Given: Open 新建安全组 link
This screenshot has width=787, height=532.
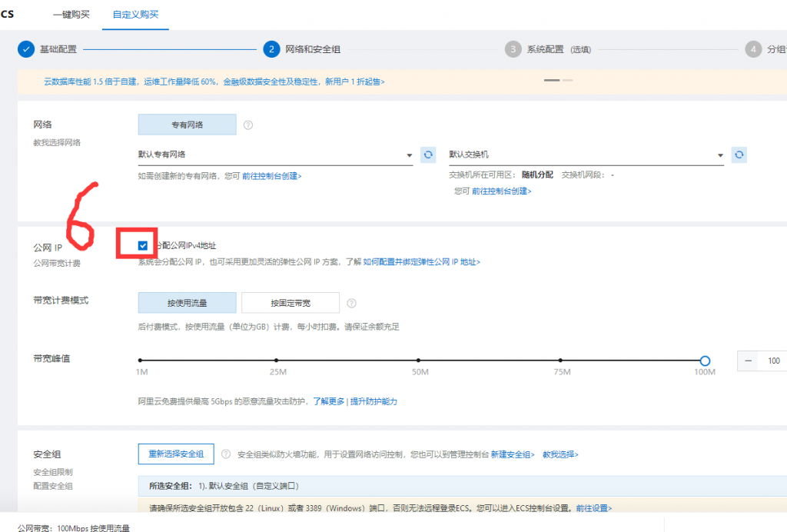Looking at the screenshot, I should [513, 454].
